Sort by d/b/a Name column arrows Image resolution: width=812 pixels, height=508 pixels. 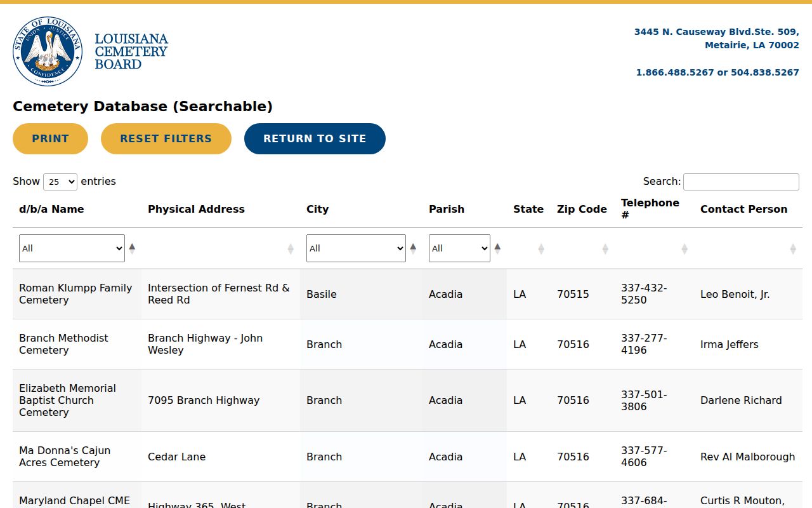coord(132,248)
